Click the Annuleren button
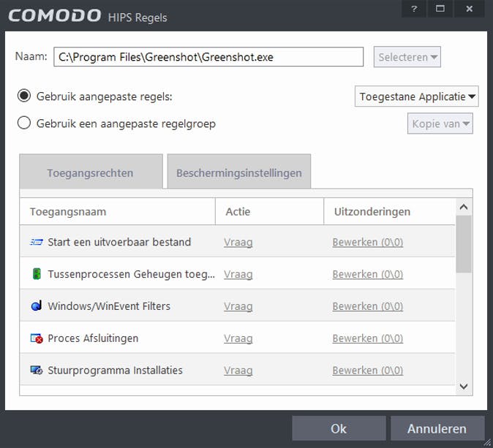 tap(437, 428)
